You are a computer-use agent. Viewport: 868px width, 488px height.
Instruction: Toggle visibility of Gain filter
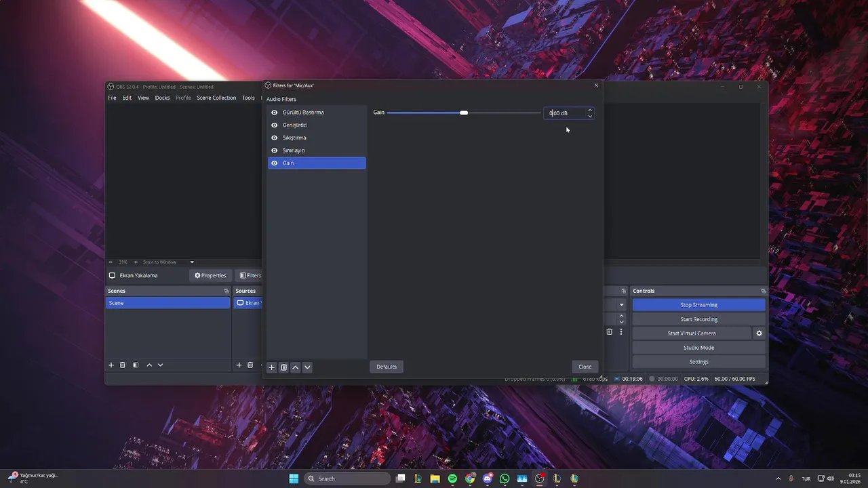tap(275, 163)
